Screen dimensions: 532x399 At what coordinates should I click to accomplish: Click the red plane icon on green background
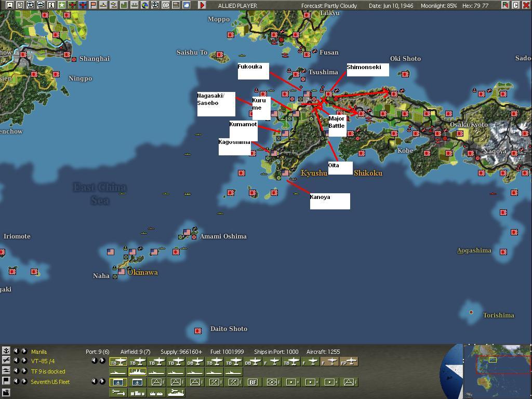click(x=72, y=5)
